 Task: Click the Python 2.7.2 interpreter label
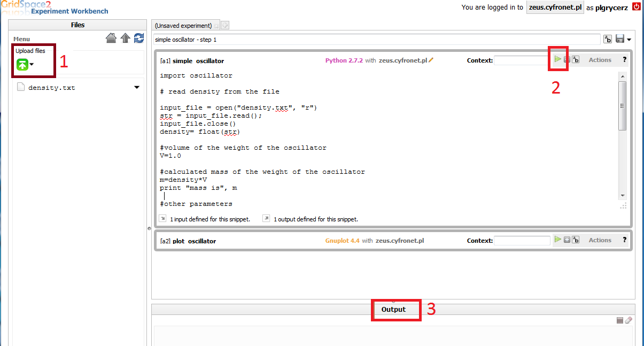[344, 60]
